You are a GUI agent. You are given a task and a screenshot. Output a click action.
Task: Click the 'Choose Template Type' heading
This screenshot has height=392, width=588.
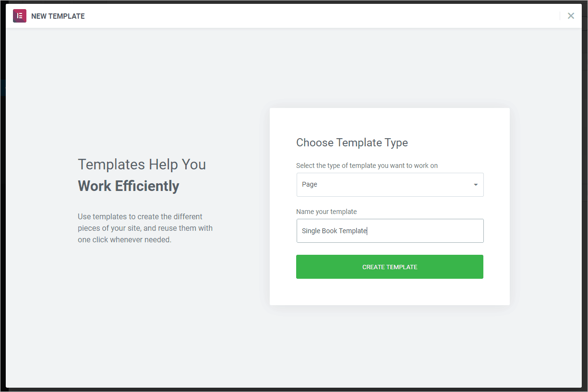pos(352,143)
